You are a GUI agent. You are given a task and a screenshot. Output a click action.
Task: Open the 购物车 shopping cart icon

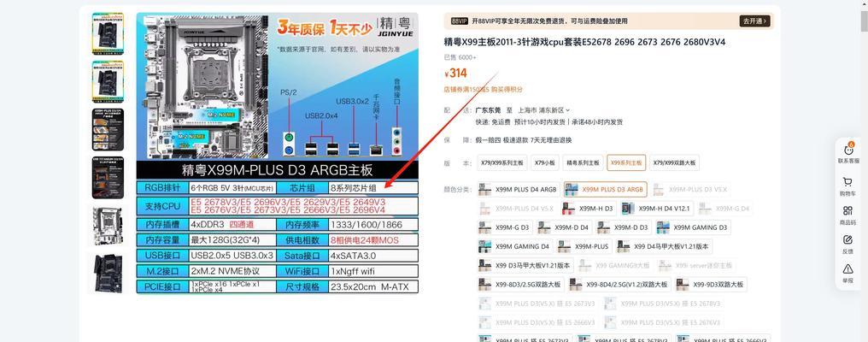848,186
